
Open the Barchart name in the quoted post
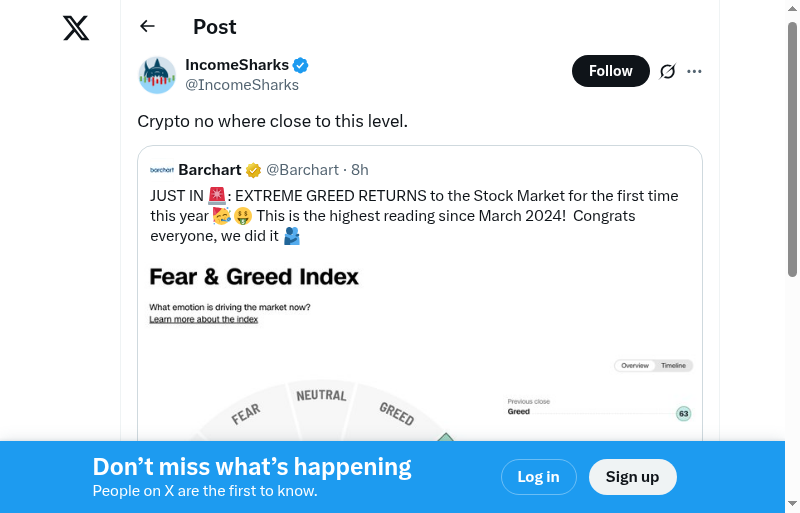(211, 170)
